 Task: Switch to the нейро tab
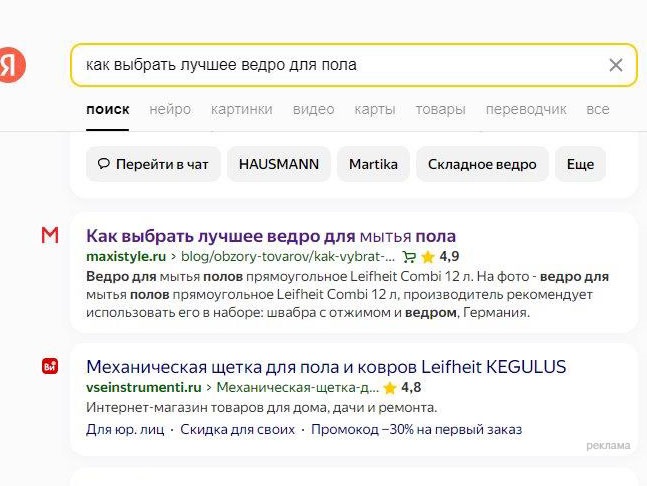170,110
